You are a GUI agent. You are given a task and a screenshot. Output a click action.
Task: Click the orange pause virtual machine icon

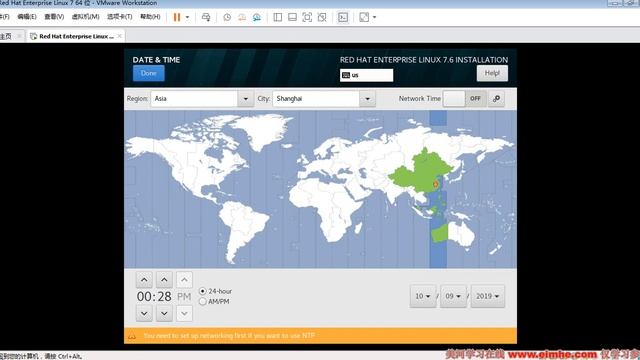click(177, 17)
